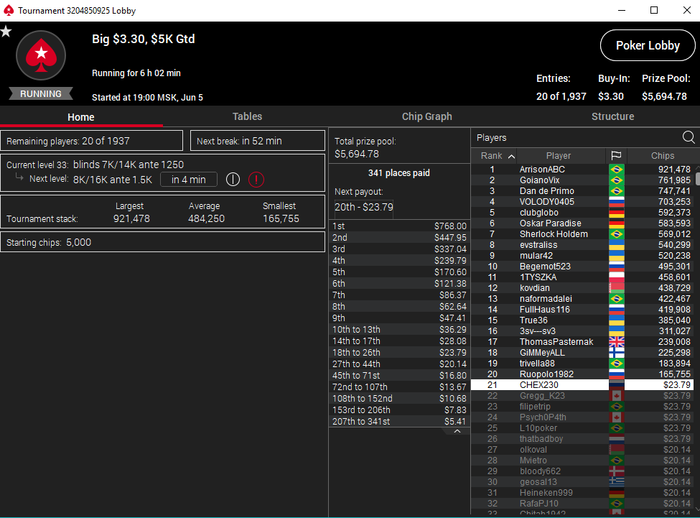Open the Chip Graph tab
Viewport: 700px width, 518px height.
click(x=427, y=117)
